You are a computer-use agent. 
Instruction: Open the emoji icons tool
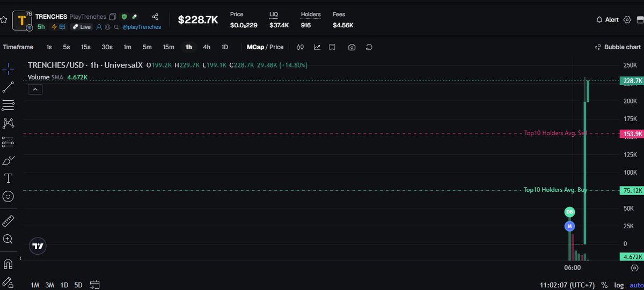(8, 196)
